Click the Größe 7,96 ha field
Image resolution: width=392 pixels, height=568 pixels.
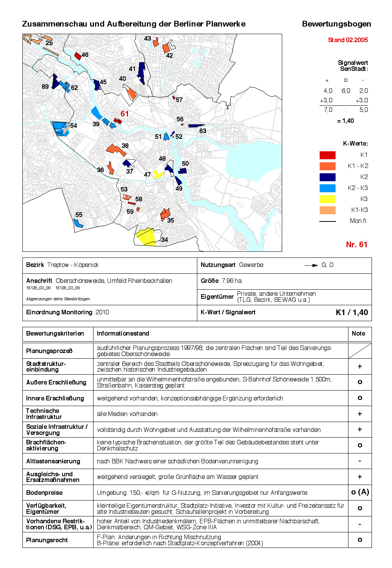pyautogui.click(x=284, y=281)
